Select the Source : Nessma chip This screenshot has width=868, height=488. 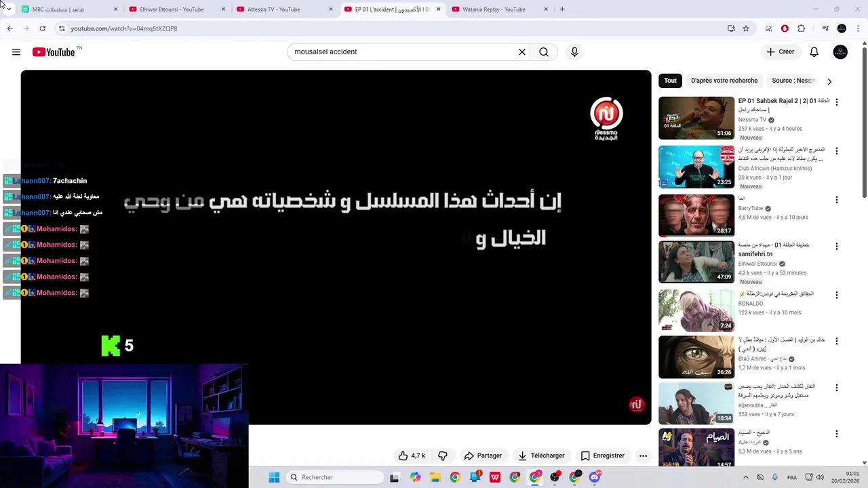793,81
